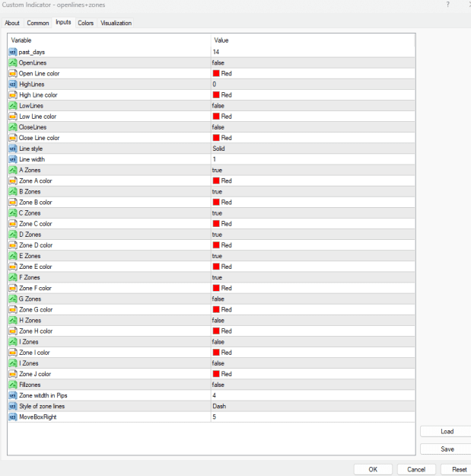Click the Variable column header
Image resolution: width=471 pixels, height=476 pixels.
109,40
